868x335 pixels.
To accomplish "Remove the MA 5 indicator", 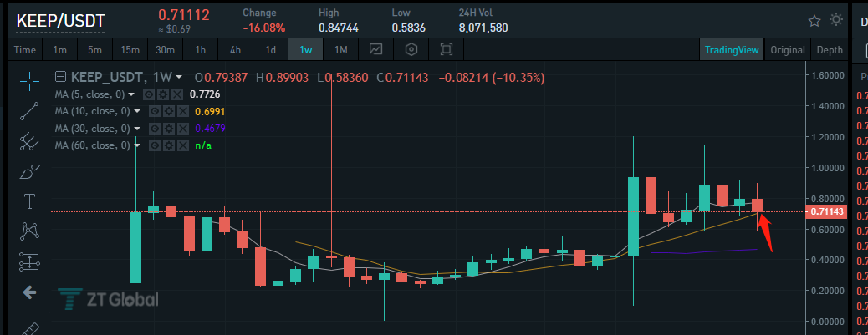I will (x=176, y=94).
